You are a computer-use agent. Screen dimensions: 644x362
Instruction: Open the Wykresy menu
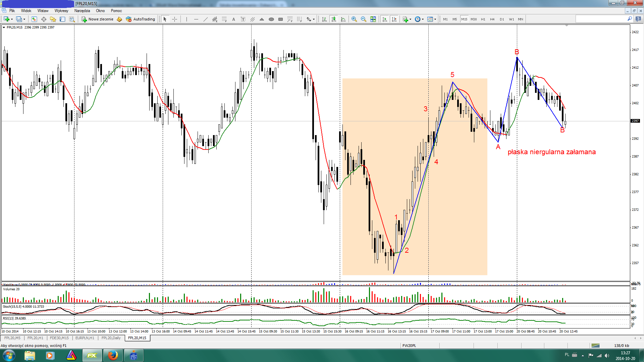tap(61, 11)
